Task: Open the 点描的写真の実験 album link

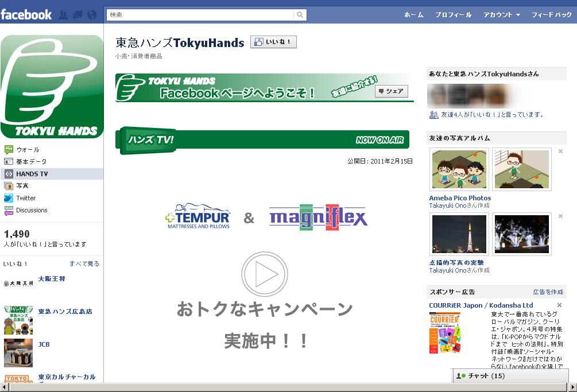Action: [456, 262]
